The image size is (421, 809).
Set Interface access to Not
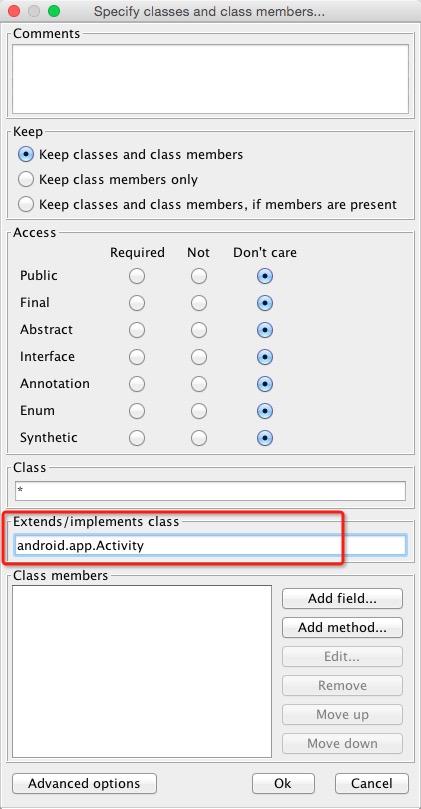199,357
